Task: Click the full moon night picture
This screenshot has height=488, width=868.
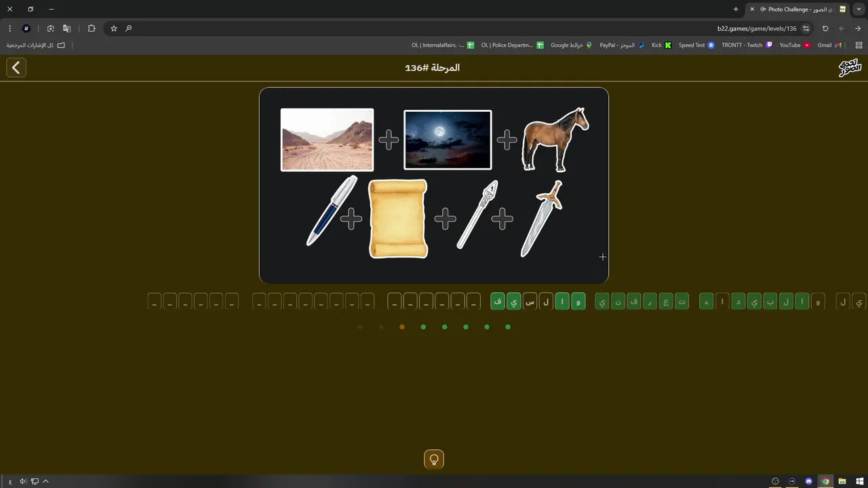Action: coord(448,140)
